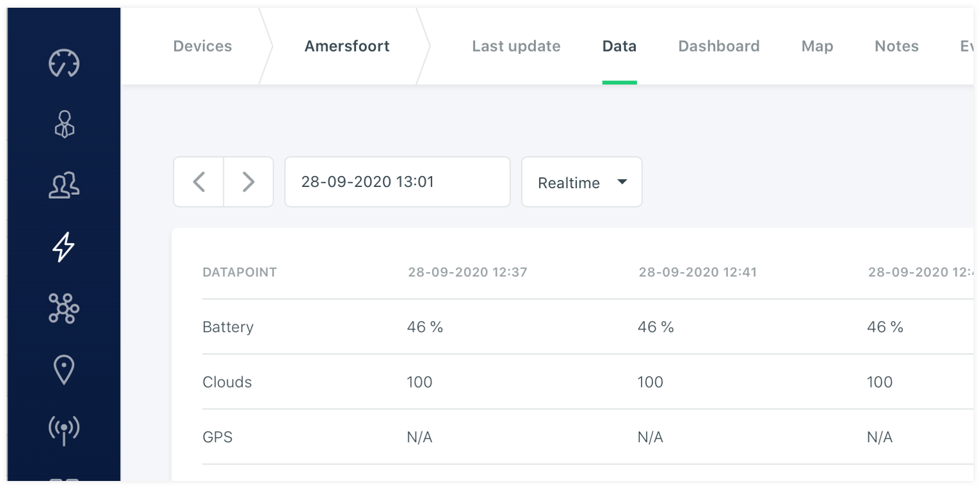Open the user groups icon in sidebar

pyautogui.click(x=64, y=185)
